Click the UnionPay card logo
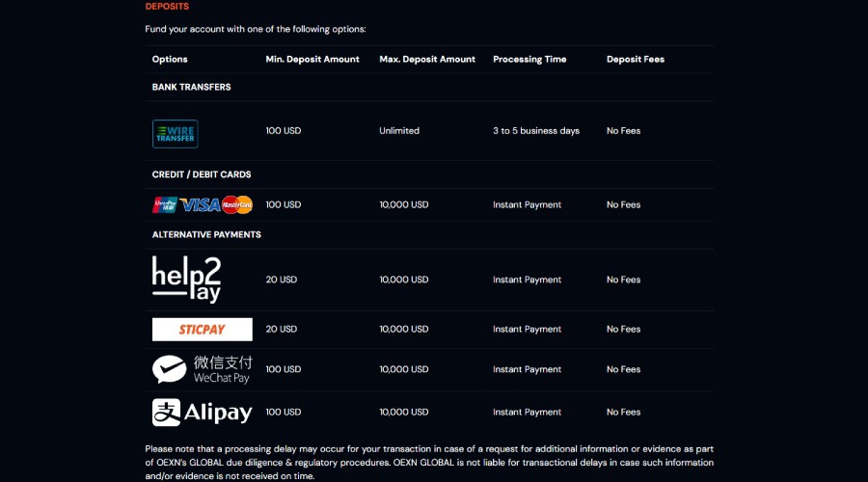This screenshot has width=868, height=482. click(164, 204)
